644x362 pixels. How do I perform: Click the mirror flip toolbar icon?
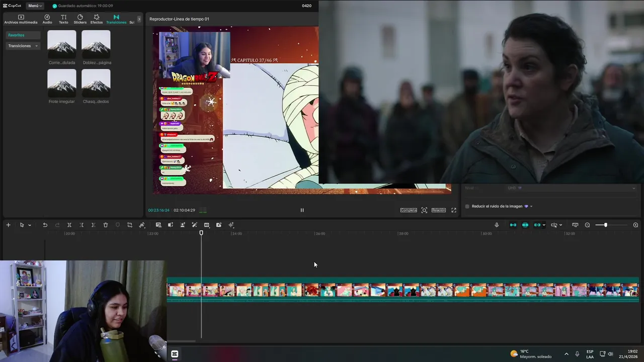tap(170, 225)
